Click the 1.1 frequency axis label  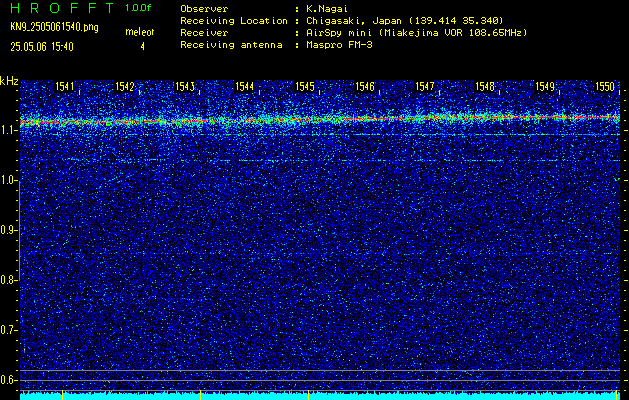pyautogui.click(x=8, y=130)
